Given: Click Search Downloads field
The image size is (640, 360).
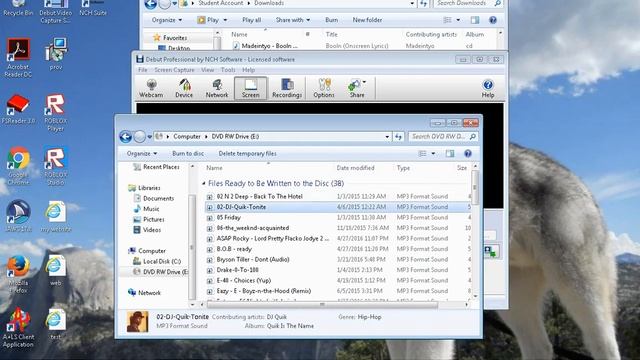Looking at the screenshot, I should pyautogui.click(x=468, y=3).
